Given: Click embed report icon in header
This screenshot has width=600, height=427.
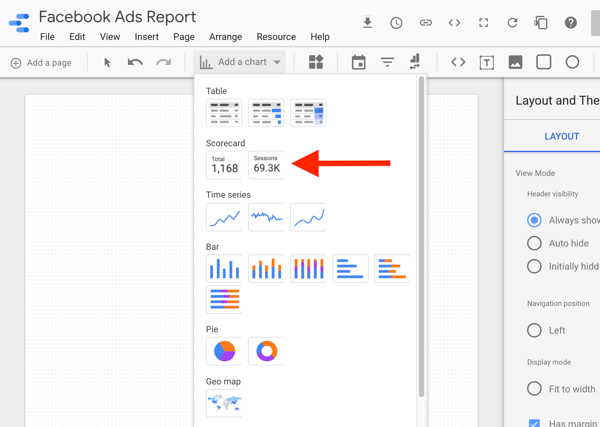Looking at the screenshot, I should (454, 23).
